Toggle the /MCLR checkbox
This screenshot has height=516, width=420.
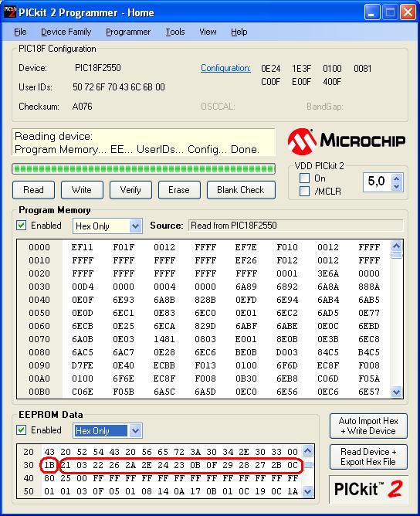pos(304,192)
